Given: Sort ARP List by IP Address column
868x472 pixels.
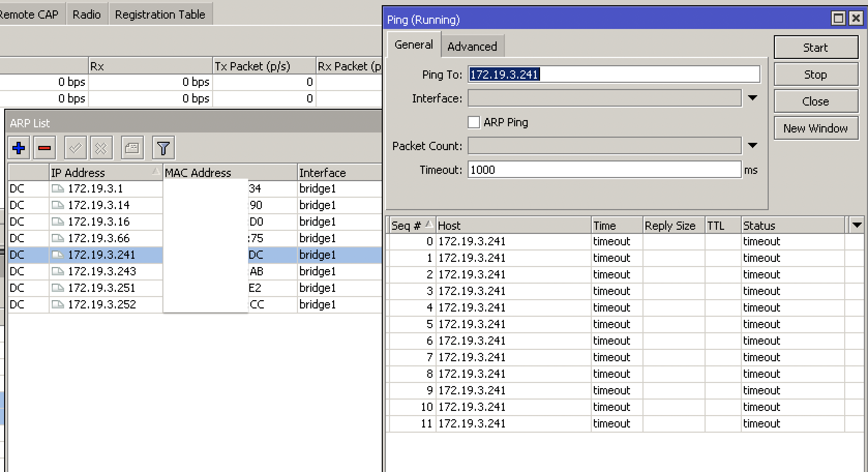Looking at the screenshot, I should pos(106,172).
